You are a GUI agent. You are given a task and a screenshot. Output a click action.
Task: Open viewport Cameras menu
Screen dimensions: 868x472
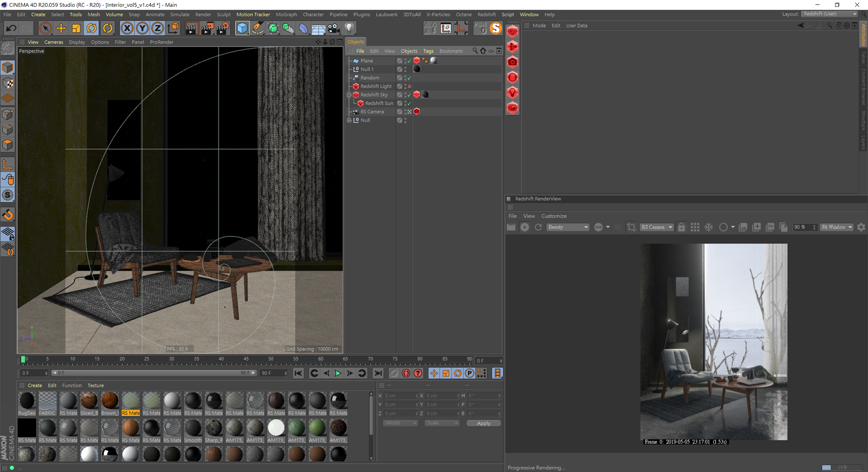click(x=53, y=42)
